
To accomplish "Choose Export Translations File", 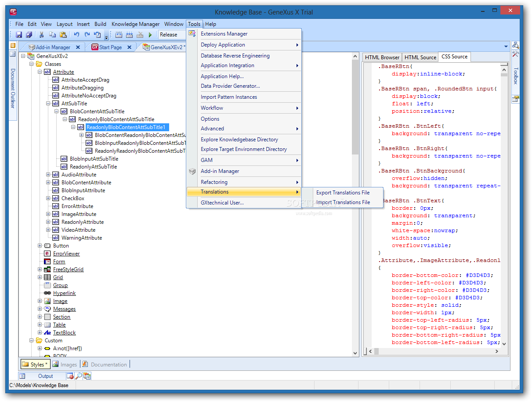I will point(343,193).
